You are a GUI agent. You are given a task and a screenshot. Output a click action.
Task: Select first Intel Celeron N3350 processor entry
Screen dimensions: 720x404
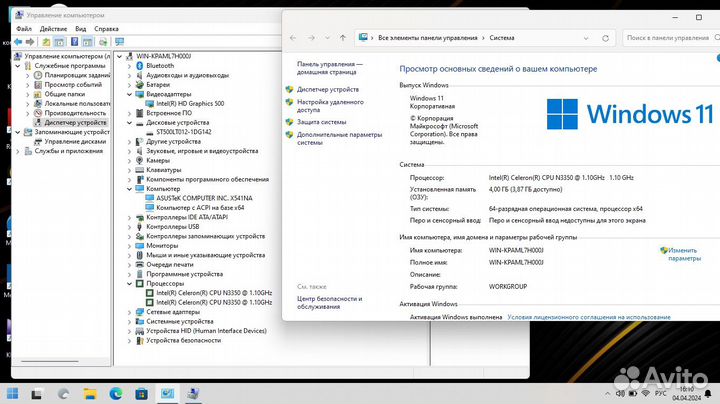214,293
